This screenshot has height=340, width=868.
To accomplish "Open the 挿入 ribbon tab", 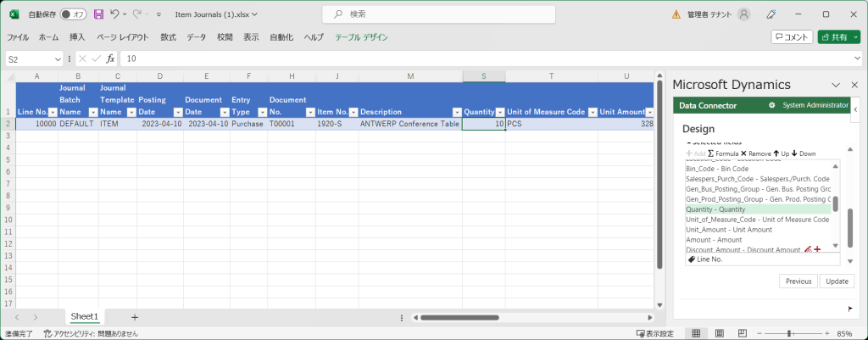I will [x=77, y=37].
